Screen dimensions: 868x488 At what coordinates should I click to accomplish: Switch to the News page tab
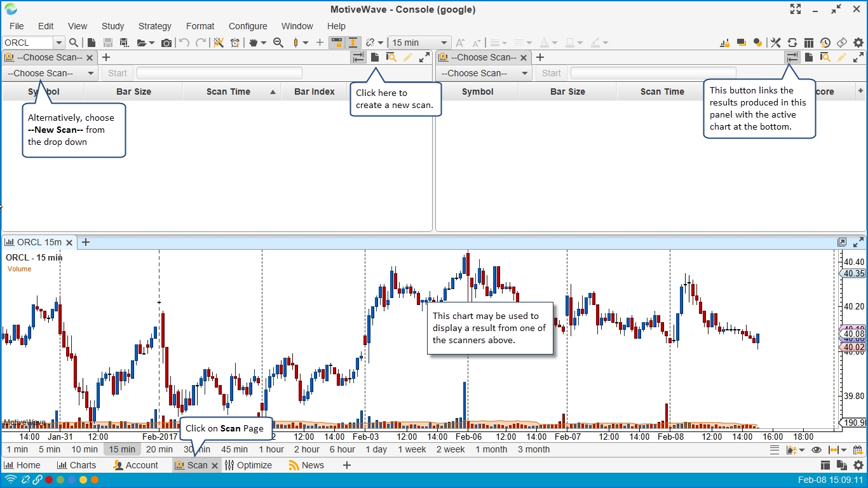306,465
